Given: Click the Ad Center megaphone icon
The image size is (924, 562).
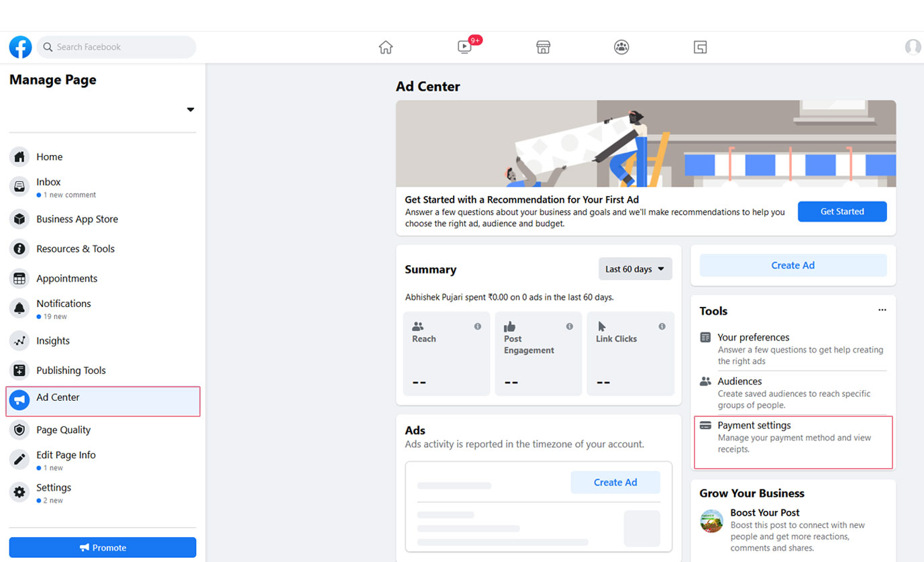Looking at the screenshot, I should [19, 400].
